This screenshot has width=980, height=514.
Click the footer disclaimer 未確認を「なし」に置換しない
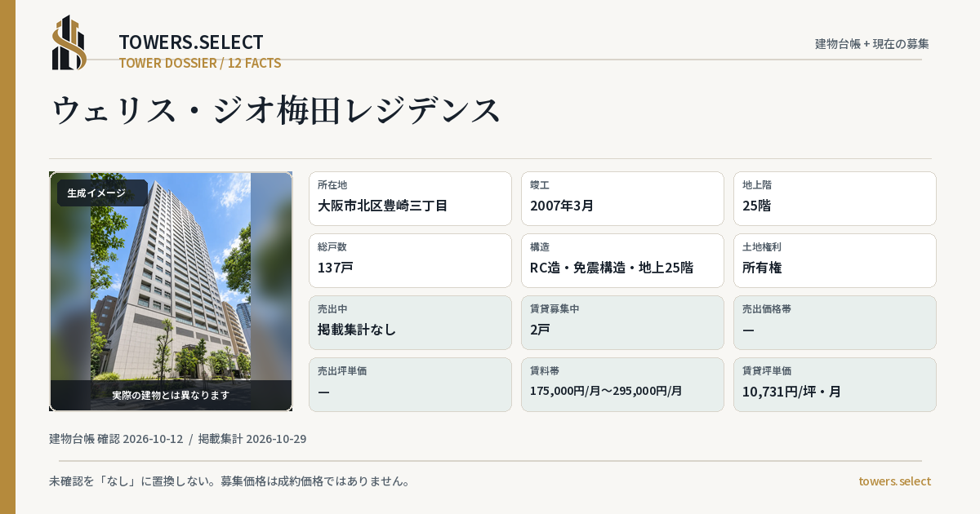click(229, 481)
